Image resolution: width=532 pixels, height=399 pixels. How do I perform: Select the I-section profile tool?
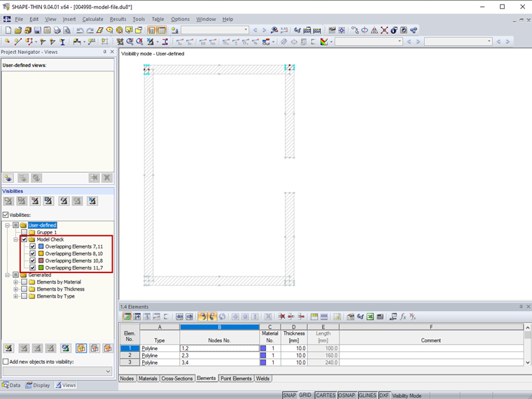pyautogui.click(x=62, y=41)
